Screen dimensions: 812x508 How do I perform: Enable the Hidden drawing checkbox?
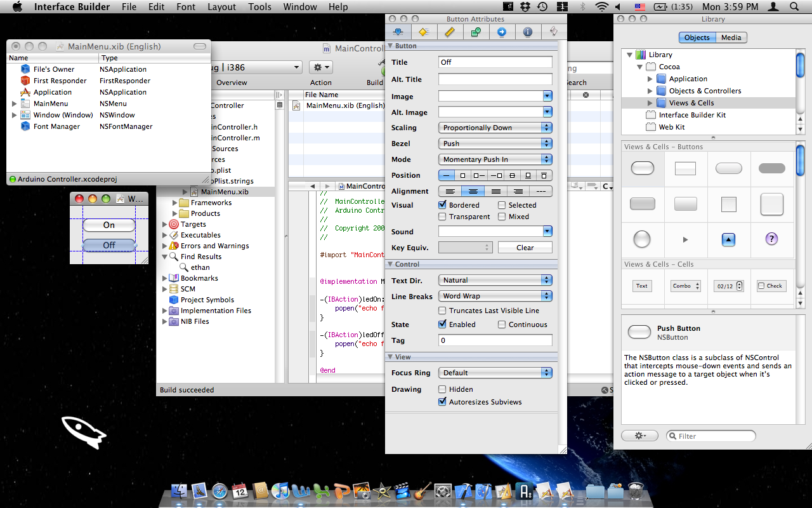pos(443,389)
